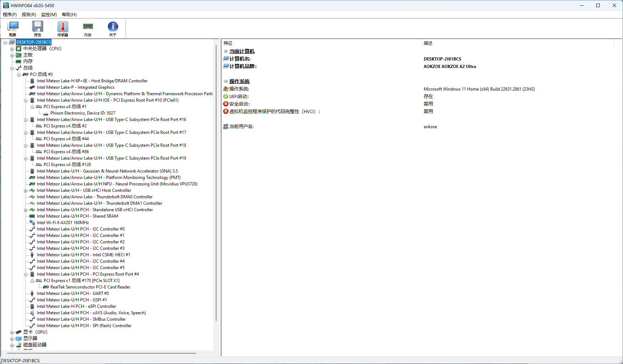
Task: Select PCH SPI (flash) Controller item
Action: 84,326
